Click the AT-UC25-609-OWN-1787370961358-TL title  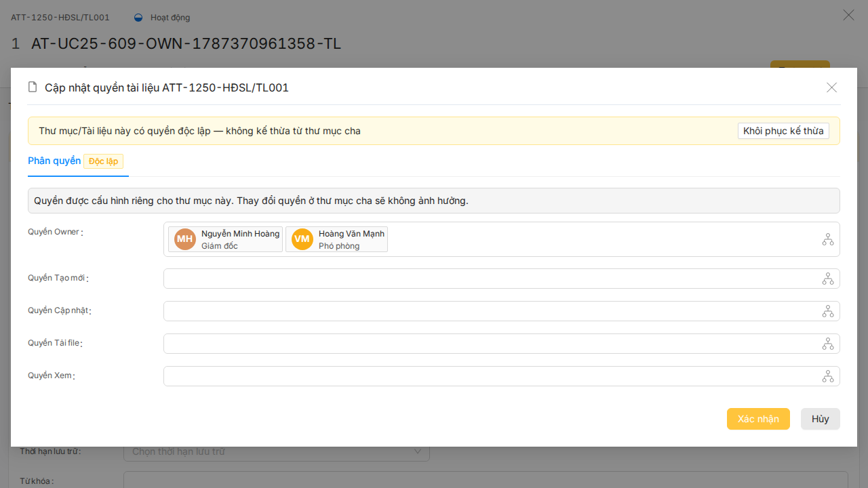(x=186, y=44)
